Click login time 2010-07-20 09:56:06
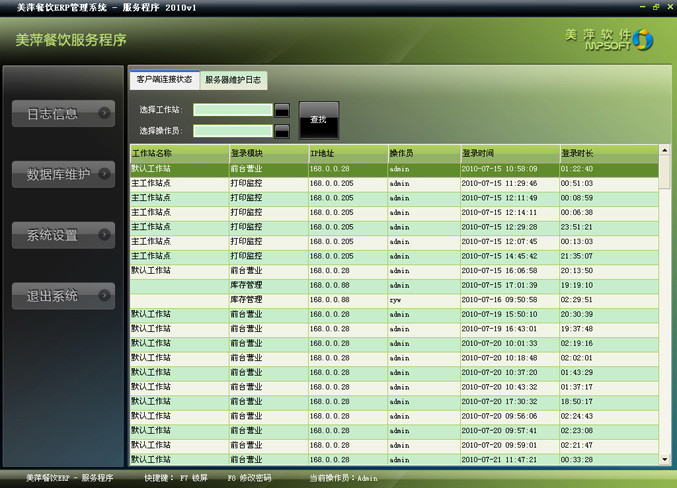This screenshot has width=677, height=488. [x=499, y=416]
